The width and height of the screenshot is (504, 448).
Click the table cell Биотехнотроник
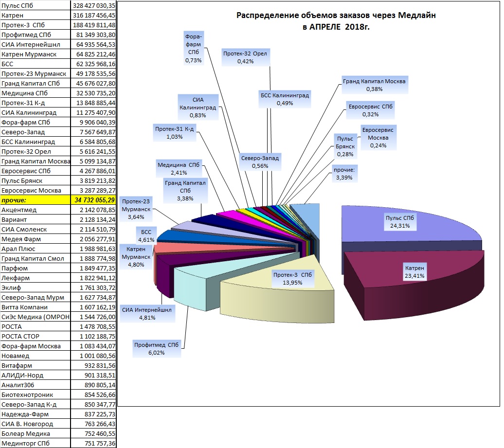(x=35, y=394)
